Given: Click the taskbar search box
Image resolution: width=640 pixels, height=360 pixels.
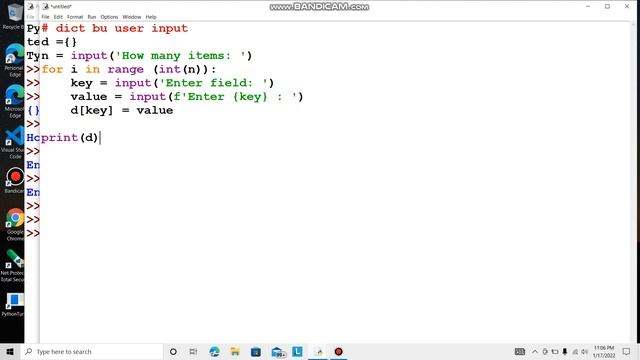Looking at the screenshot, I should point(92,351).
